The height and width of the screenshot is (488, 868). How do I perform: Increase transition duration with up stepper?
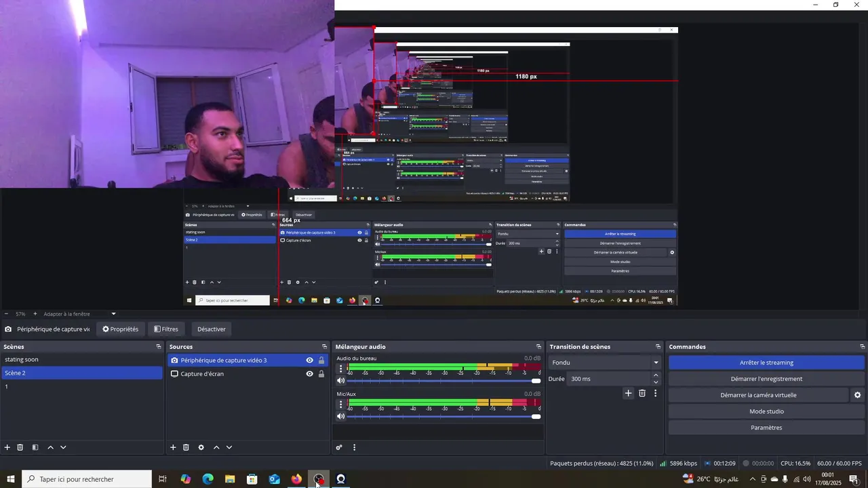(656, 375)
